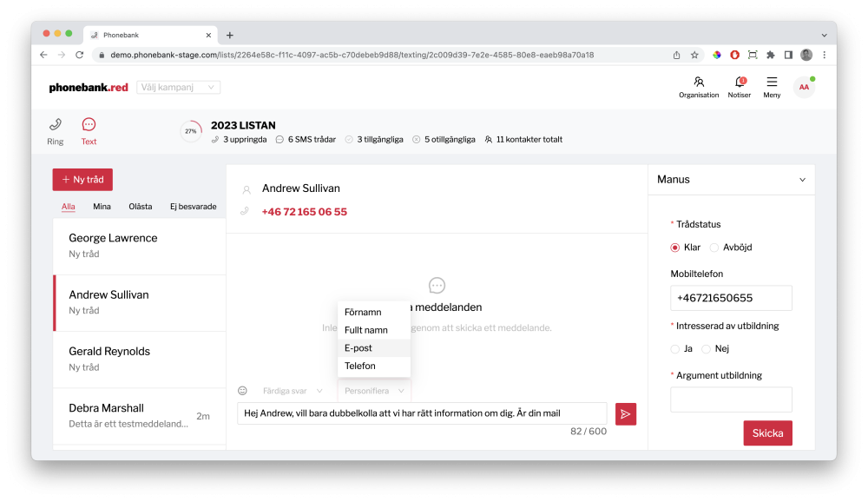868x502 pixels.
Task: Open the Organisation icon
Action: (x=699, y=83)
